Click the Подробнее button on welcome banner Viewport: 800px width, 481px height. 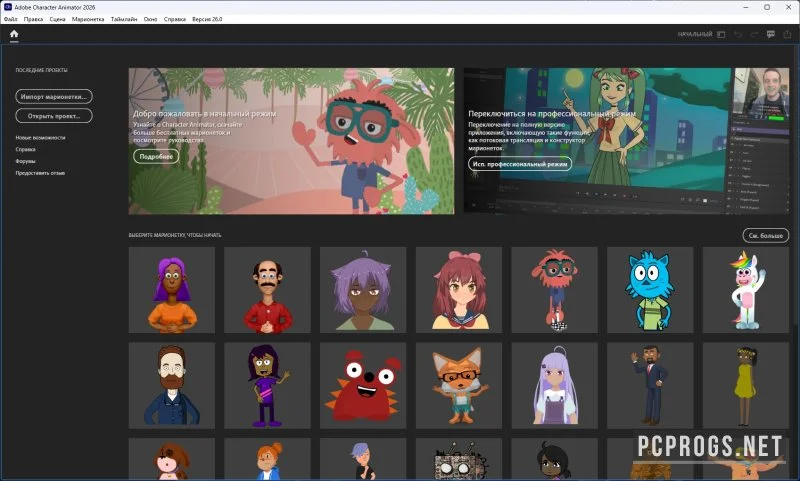coord(156,157)
